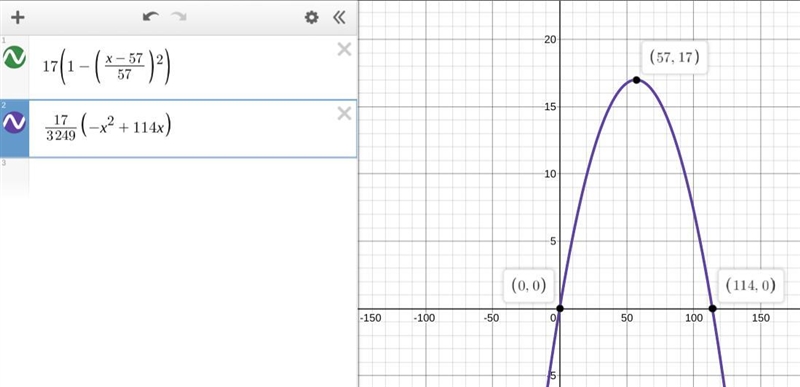The width and height of the screenshot is (800, 387).
Task: Toggle visibility of the purple expression 2 icon
Action: pos(14,122)
